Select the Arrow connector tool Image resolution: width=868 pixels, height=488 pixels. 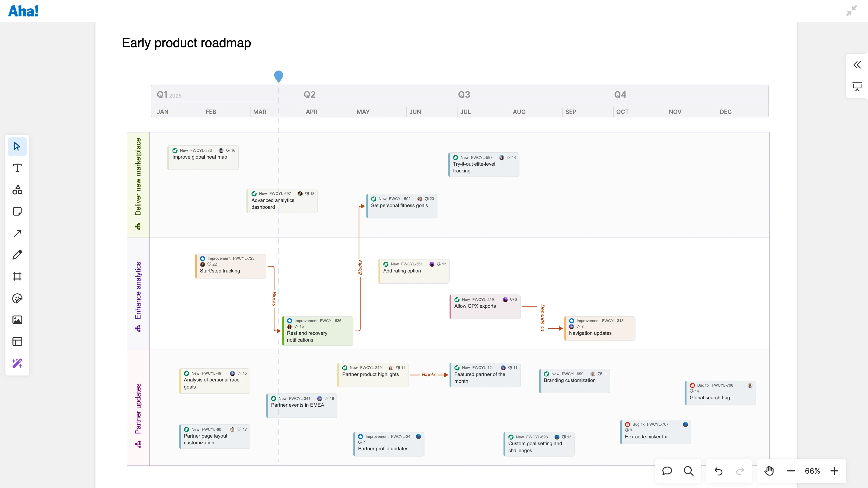coord(17,233)
